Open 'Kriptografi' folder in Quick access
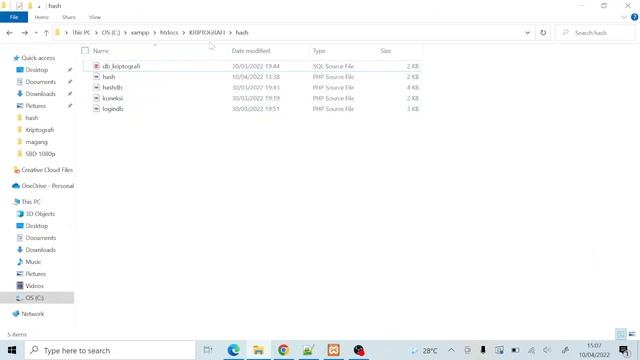This screenshot has width=640, height=360. coord(39,130)
